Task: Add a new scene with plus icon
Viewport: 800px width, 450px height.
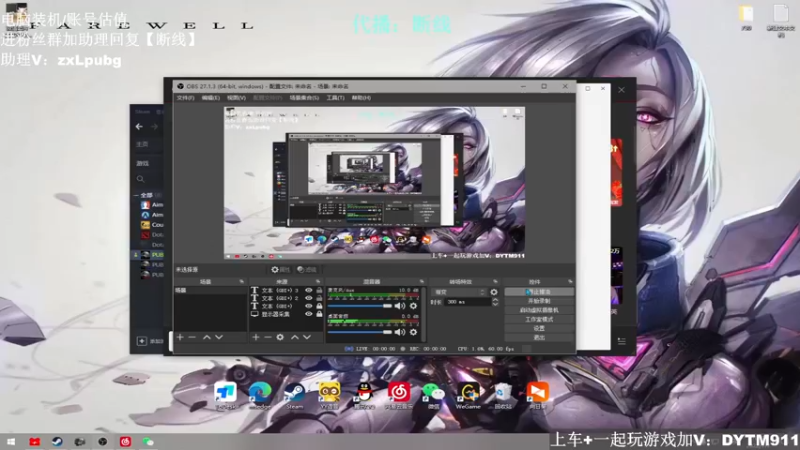Action: 180,337
